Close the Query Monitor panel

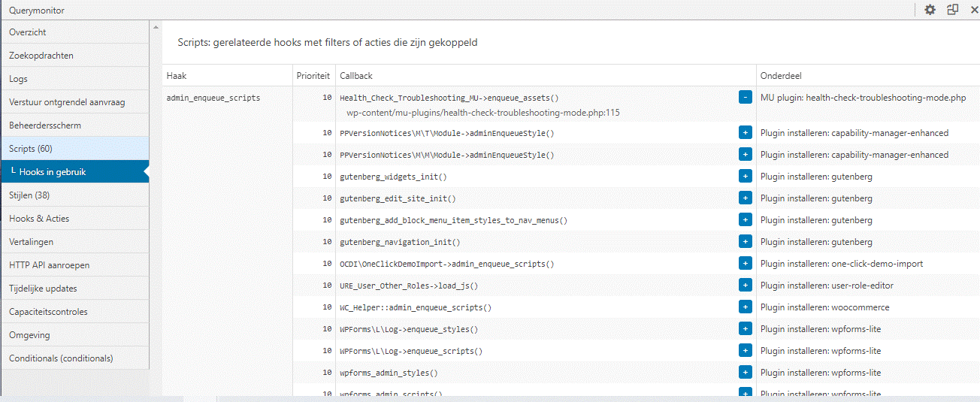click(x=974, y=10)
